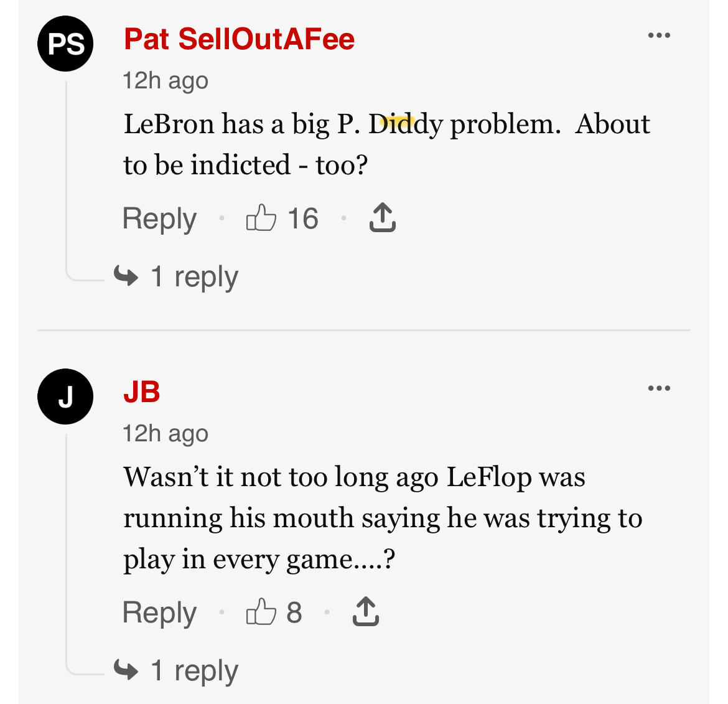Click the PS avatar circle
This screenshot has height=704, width=728.
point(65,44)
